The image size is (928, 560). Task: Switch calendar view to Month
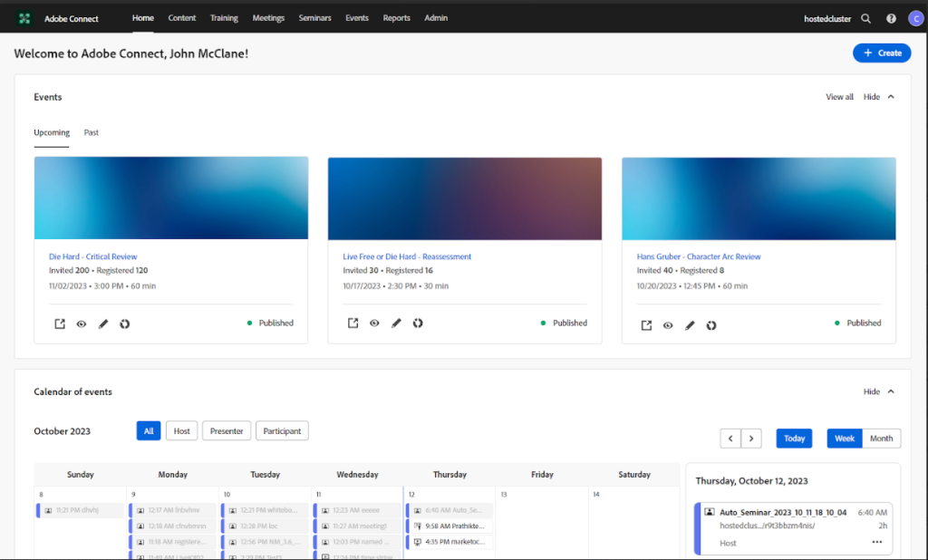pos(881,438)
